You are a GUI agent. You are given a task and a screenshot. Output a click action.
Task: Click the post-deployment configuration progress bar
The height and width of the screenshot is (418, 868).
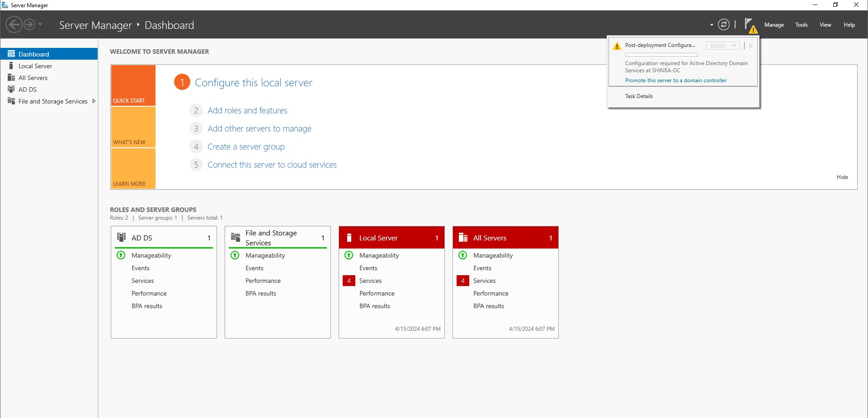tap(661, 54)
